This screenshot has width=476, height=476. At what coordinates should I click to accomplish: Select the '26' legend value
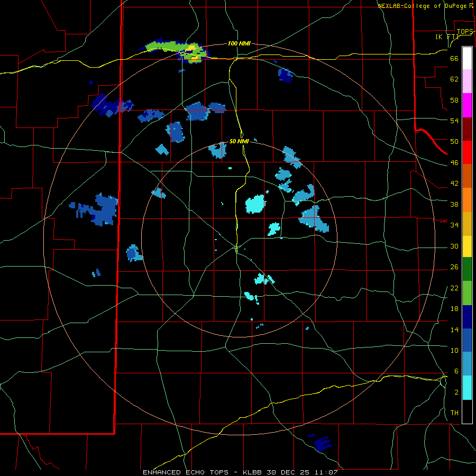454,267
